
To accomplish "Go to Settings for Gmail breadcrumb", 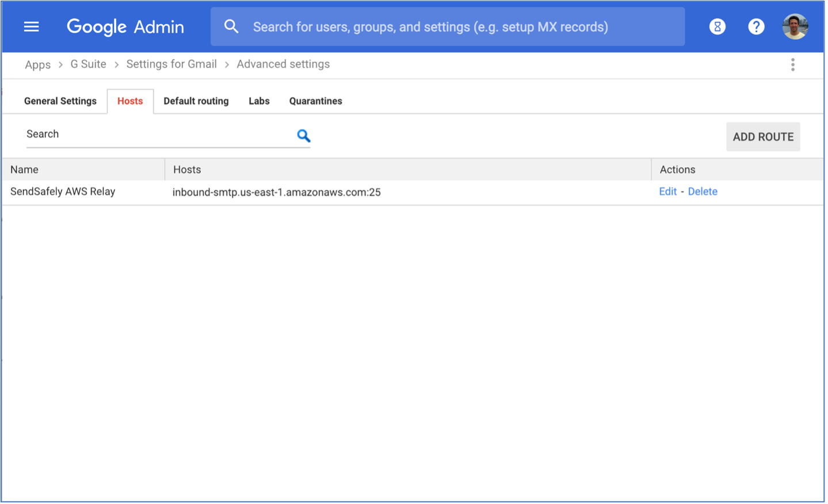I will (x=171, y=64).
